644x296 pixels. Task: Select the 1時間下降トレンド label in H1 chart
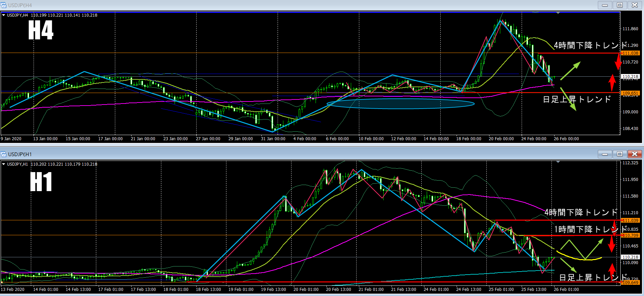[x=590, y=229]
